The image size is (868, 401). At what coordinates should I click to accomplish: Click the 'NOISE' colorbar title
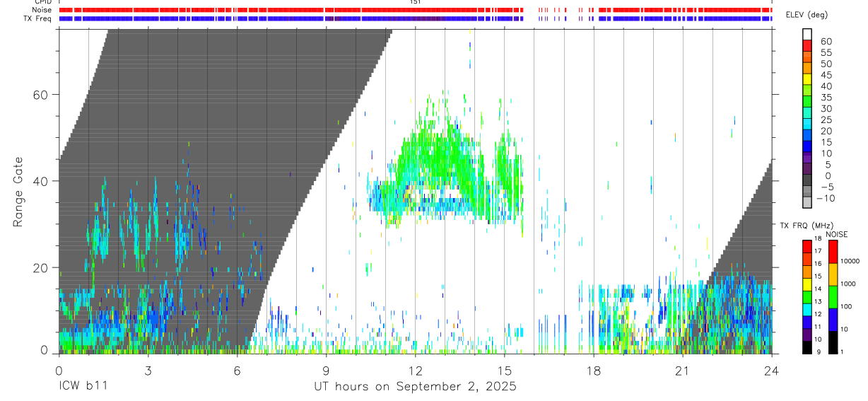pyautogui.click(x=837, y=234)
